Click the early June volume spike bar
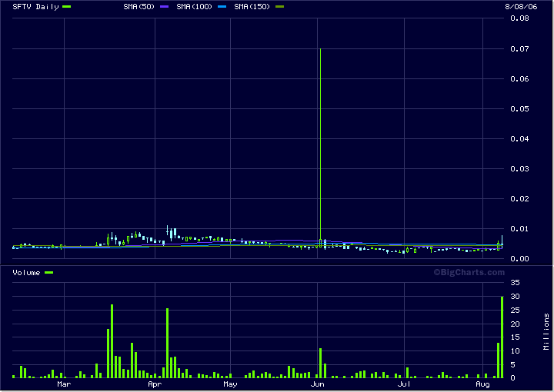This screenshot has width=554, height=392. pyautogui.click(x=320, y=363)
